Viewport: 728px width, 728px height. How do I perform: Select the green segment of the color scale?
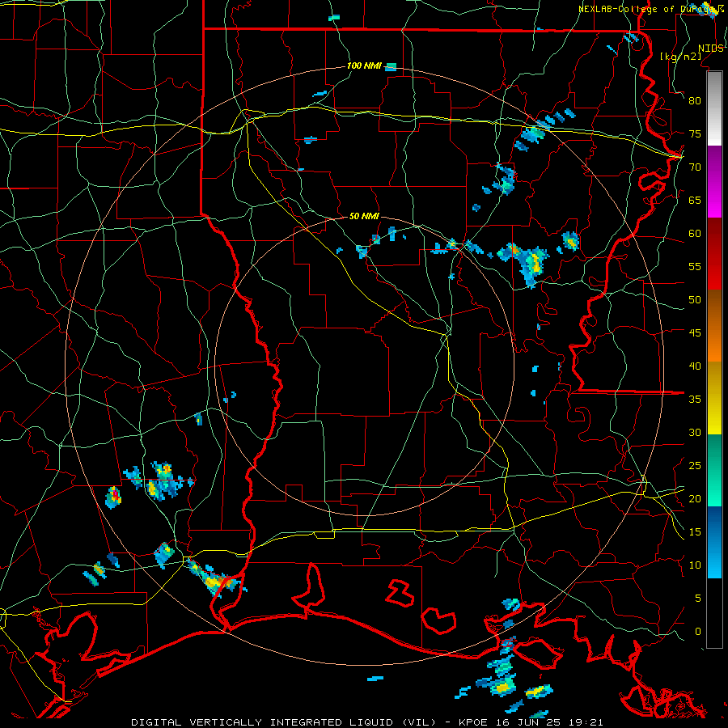click(714, 470)
